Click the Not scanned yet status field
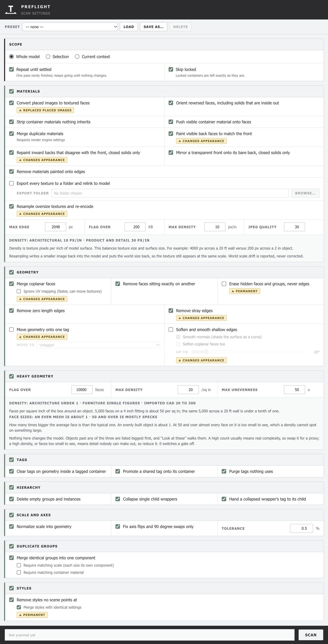 150,635
